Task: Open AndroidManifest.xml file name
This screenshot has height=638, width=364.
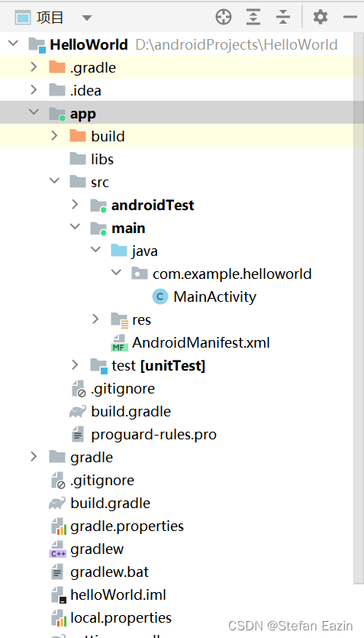Action: pyautogui.click(x=201, y=343)
